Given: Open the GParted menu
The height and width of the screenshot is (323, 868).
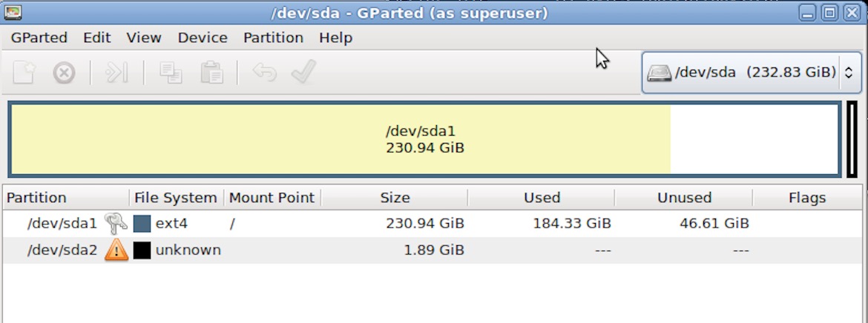Looking at the screenshot, I should point(39,37).
